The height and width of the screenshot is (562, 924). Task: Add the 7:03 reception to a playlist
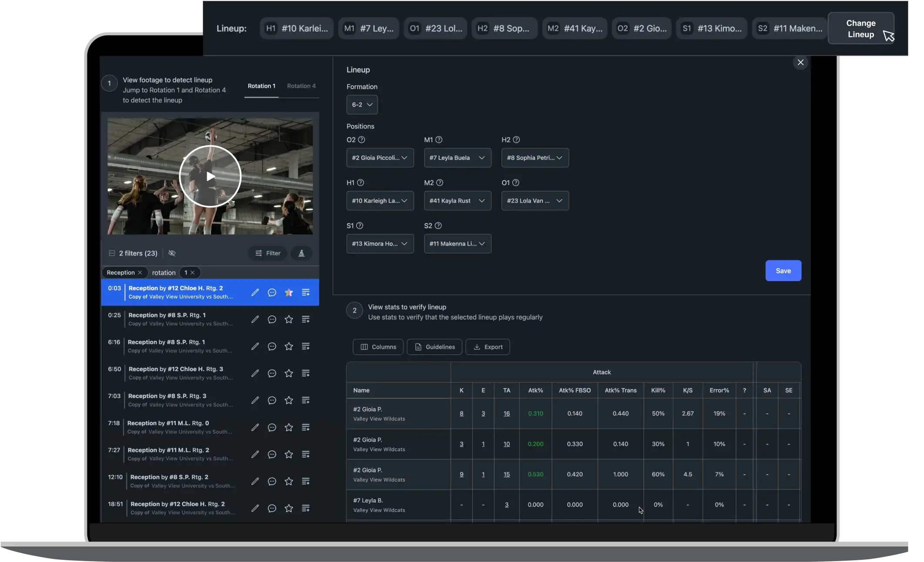(306, 400)
